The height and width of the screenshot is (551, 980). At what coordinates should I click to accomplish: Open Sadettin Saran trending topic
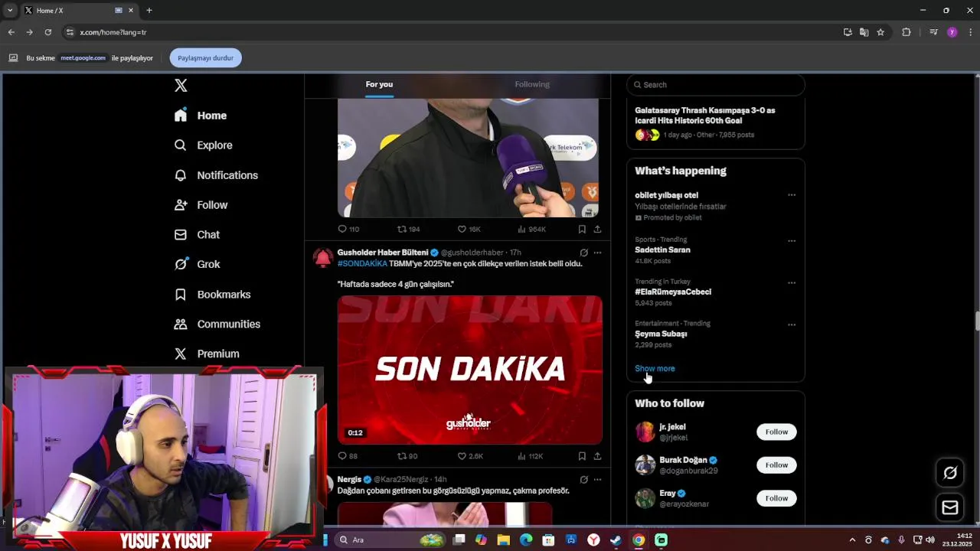point(662,250)
